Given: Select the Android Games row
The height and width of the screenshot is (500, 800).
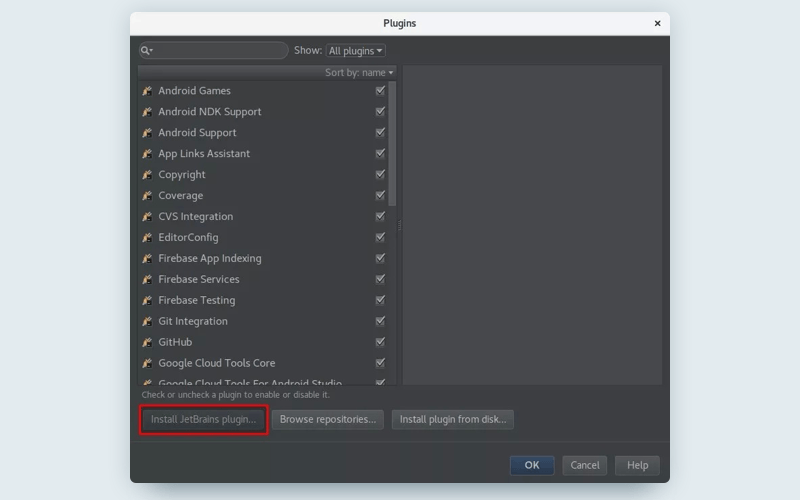Looking at the screenshot, I should point(263,91).
